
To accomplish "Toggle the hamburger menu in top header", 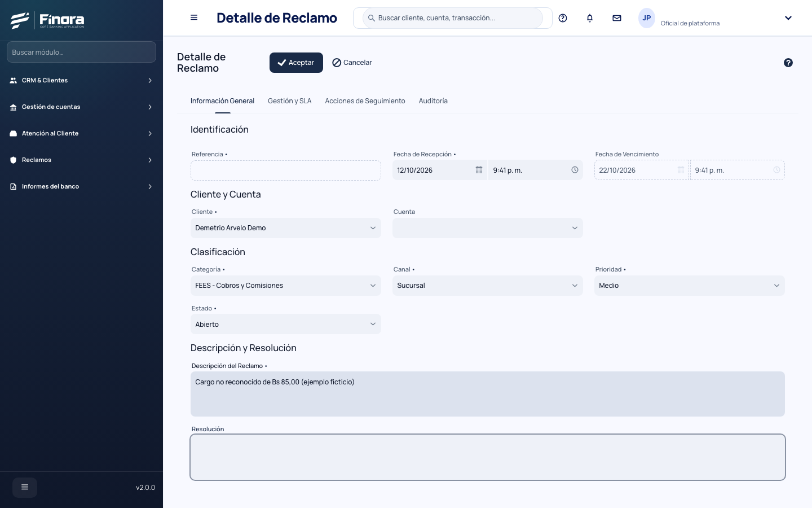I will (x=194, y=17).
